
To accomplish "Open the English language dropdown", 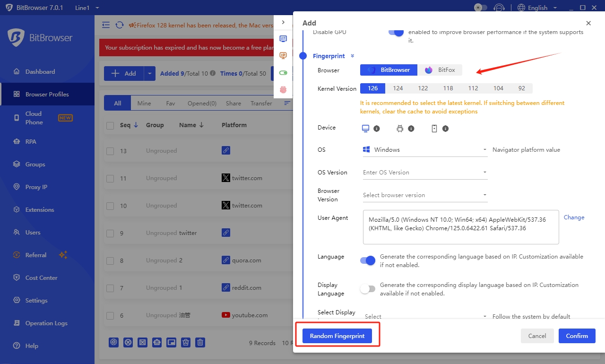I will click(537, 8).
